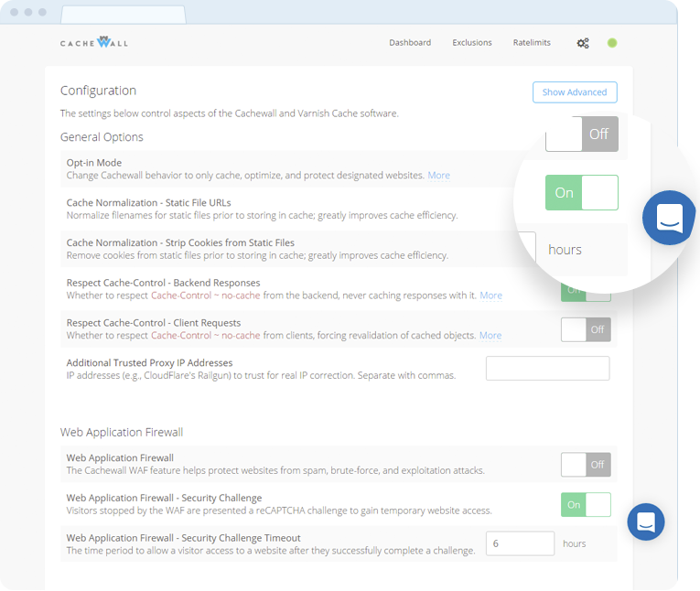
Task: Click red Cache-Control no-cache text under Backend Responses
Action: (x=205, y=295)
